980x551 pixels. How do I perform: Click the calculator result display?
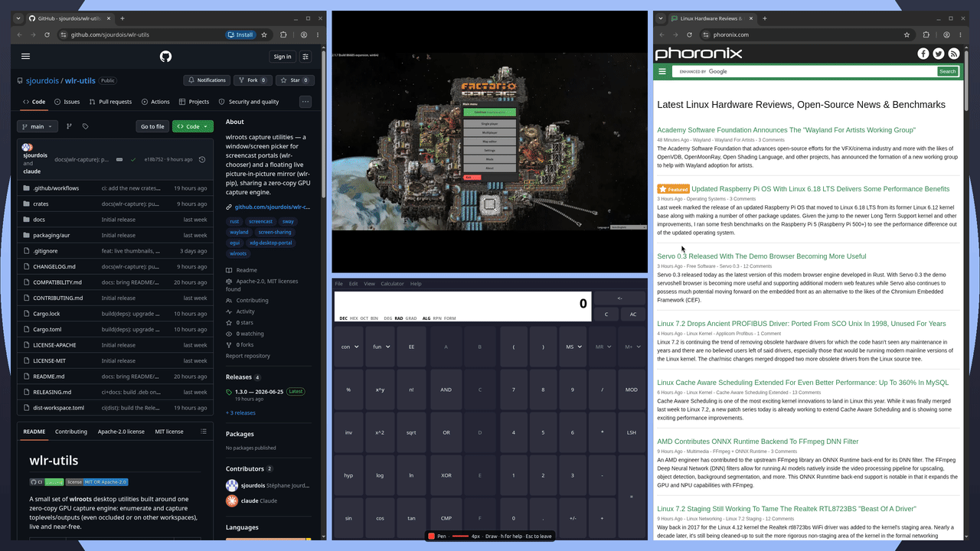point(462,306)
